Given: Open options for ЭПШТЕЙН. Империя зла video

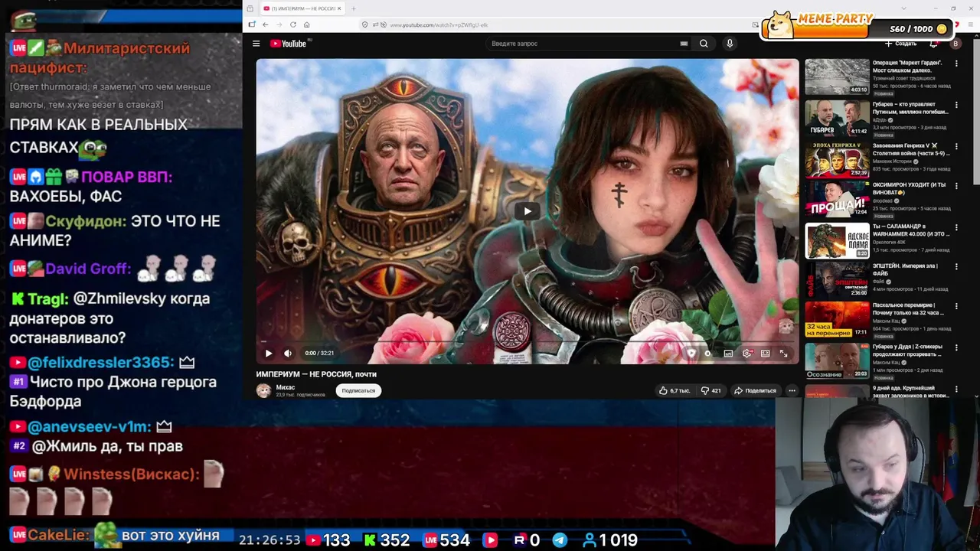Looking at the screenshot, I should click(x=956, y=266).
